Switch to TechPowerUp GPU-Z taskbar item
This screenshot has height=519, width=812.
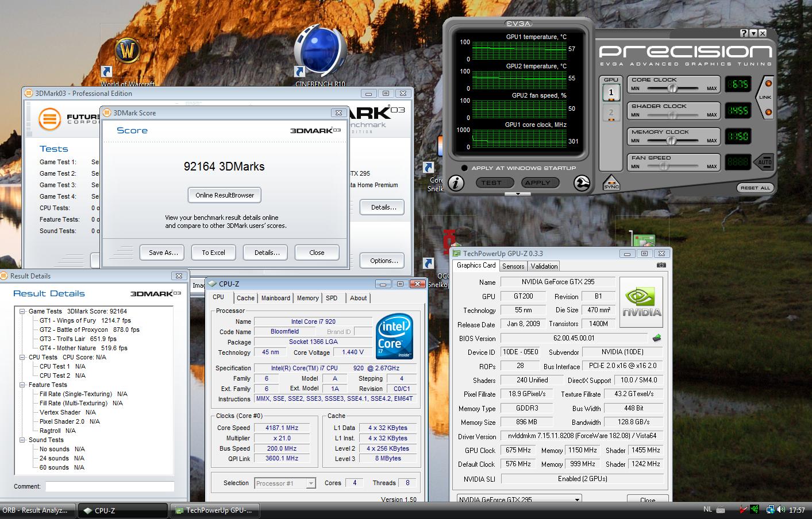click(x=216, y=510)
